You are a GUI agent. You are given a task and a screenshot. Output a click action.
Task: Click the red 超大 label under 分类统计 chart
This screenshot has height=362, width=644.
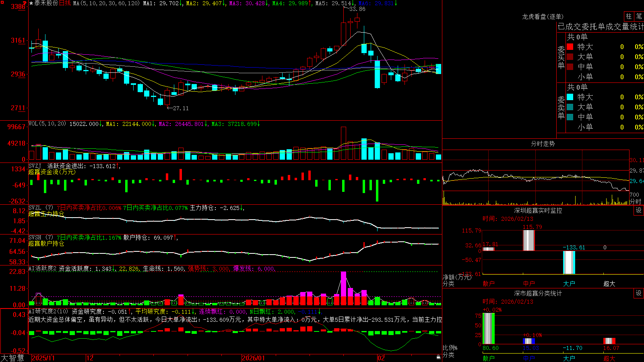[x=609, y=358]
